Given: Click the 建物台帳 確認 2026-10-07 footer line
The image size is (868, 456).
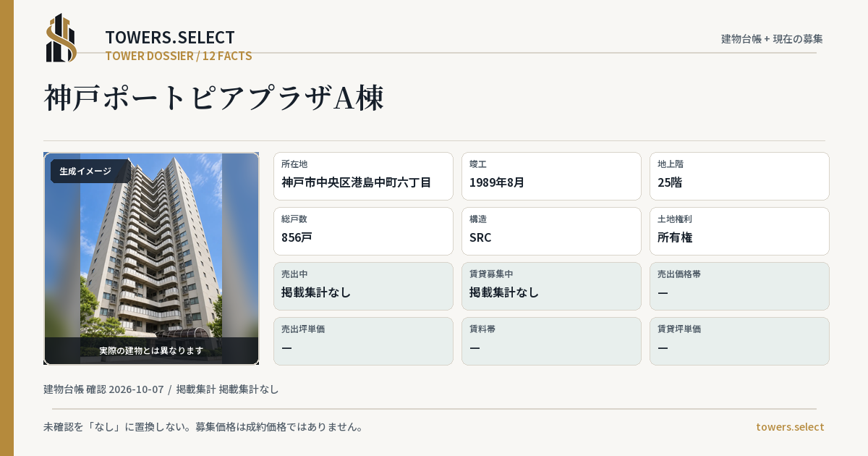Looking at the screenshot, I should tap(161, 389).
